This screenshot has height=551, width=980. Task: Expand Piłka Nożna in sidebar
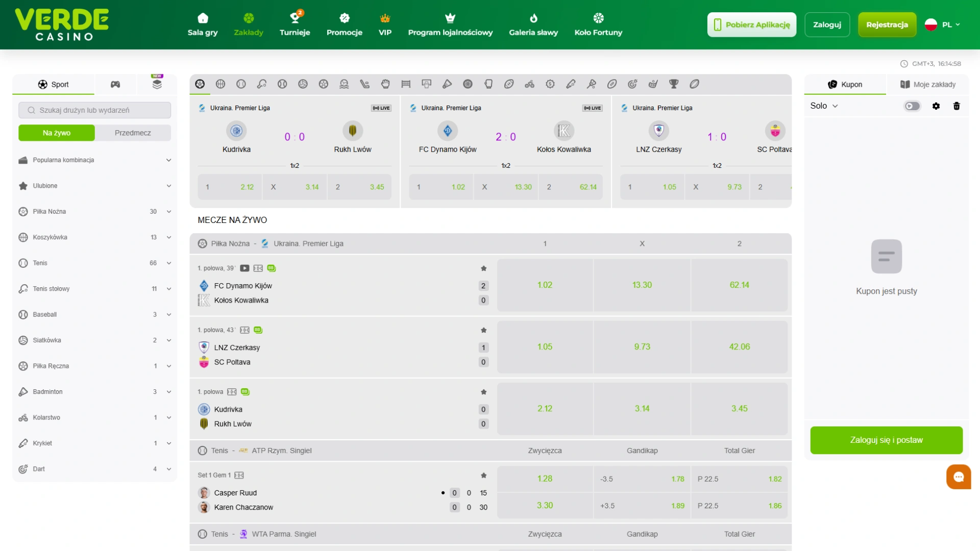95,212
